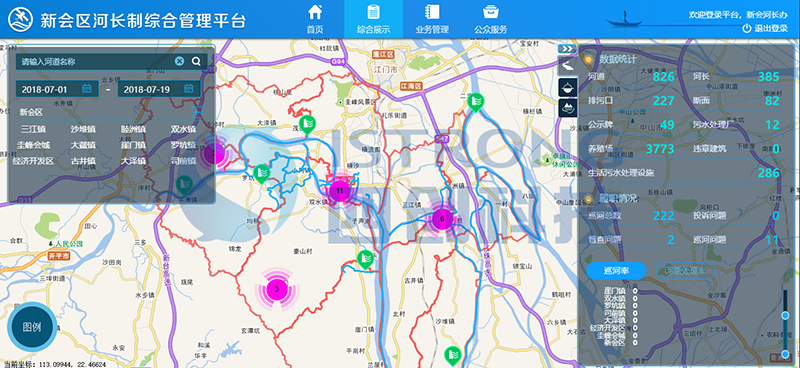The width and height of the screenshot is (800, 368).
Task: Open the 首页 home tab
Action: pos(315,19)
